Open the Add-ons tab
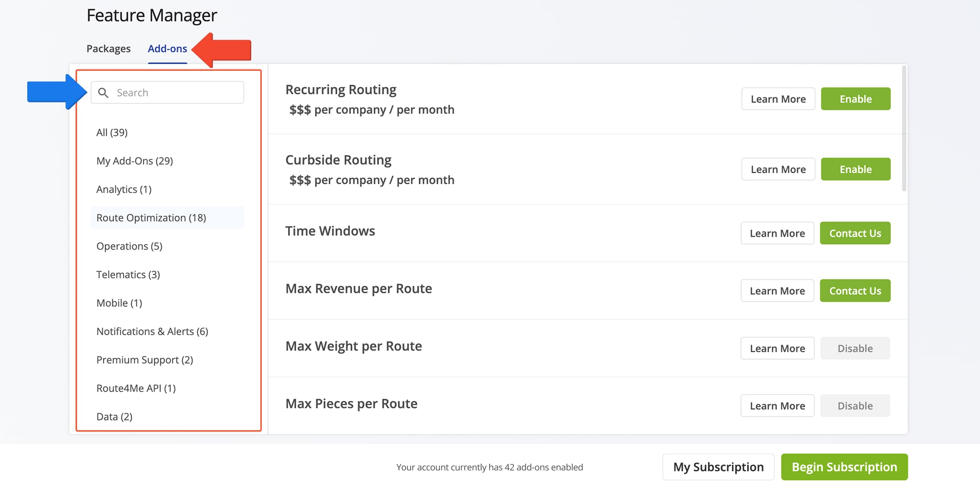Viewport: 980px width, 490px height. click(167, 49)
